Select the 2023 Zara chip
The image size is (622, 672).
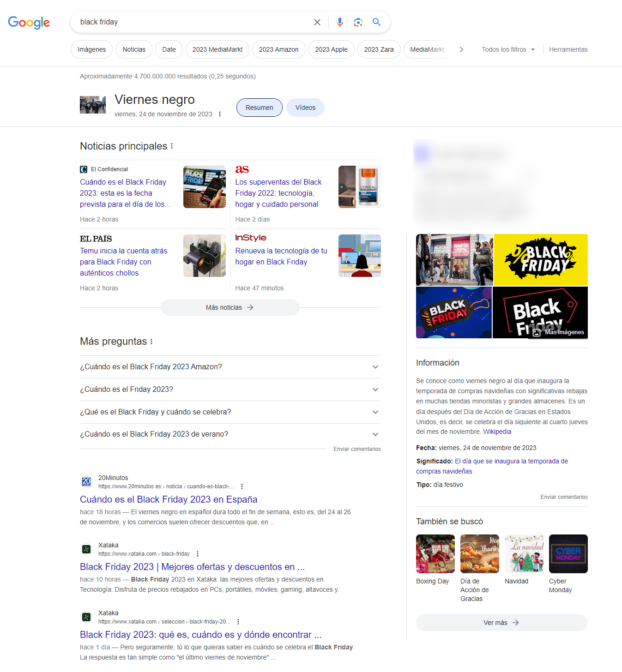379,49
